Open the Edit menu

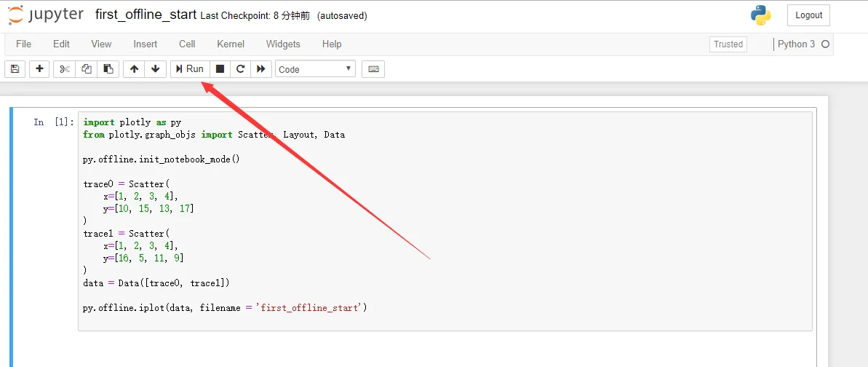click(x=61, y=44)
